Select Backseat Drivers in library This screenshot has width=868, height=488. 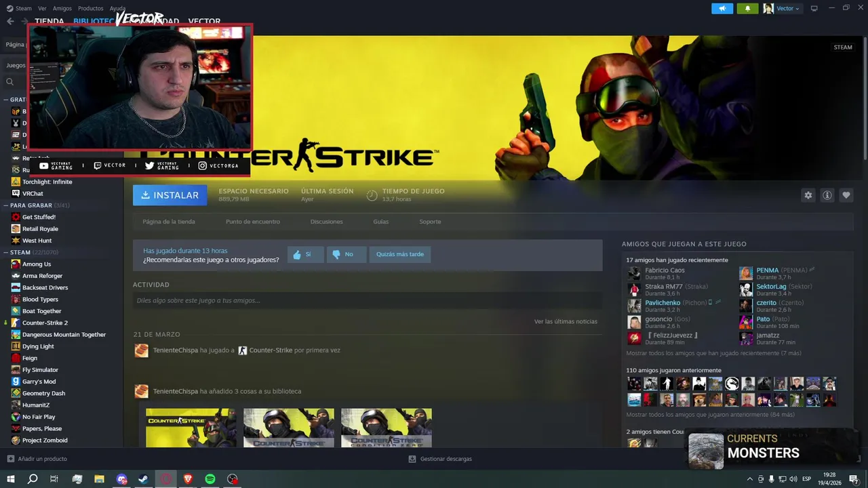[x=45, y=287]
